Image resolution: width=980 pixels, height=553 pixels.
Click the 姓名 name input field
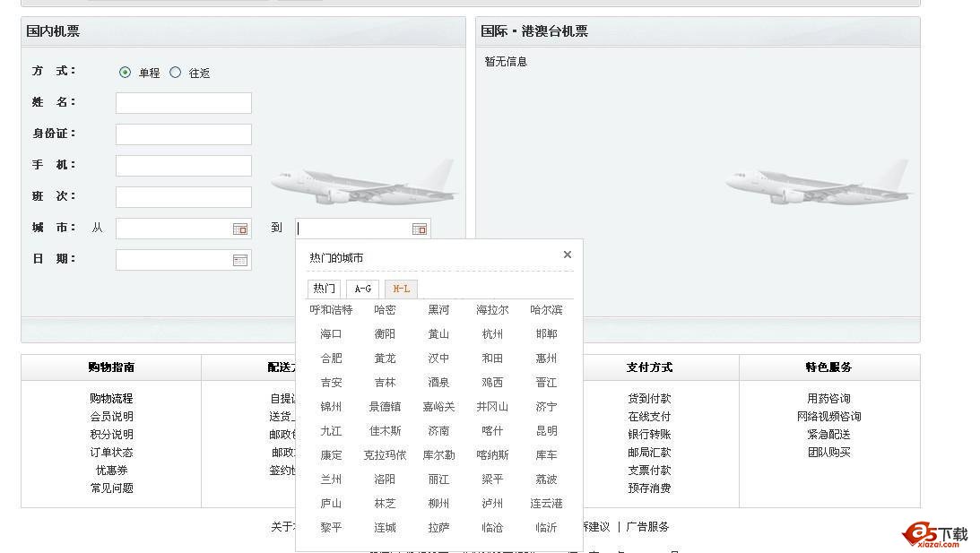[184, 103]
